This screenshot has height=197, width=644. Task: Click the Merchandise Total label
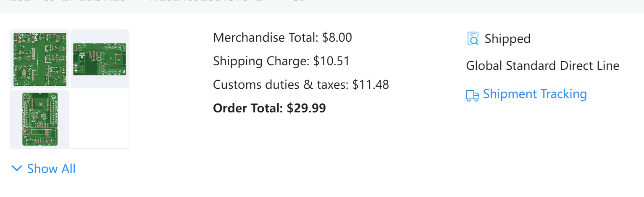(x=266, y=37)
